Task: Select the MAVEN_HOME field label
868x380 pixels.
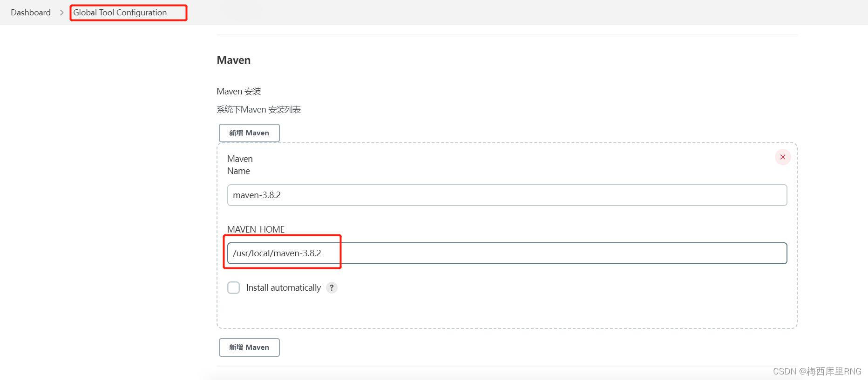Action: coord(256,229)
